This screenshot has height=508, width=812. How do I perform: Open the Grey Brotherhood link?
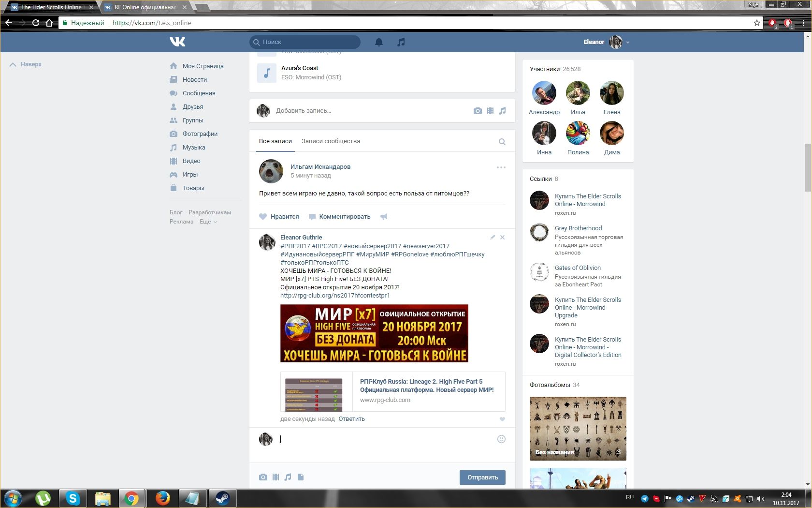coord(578,228)
